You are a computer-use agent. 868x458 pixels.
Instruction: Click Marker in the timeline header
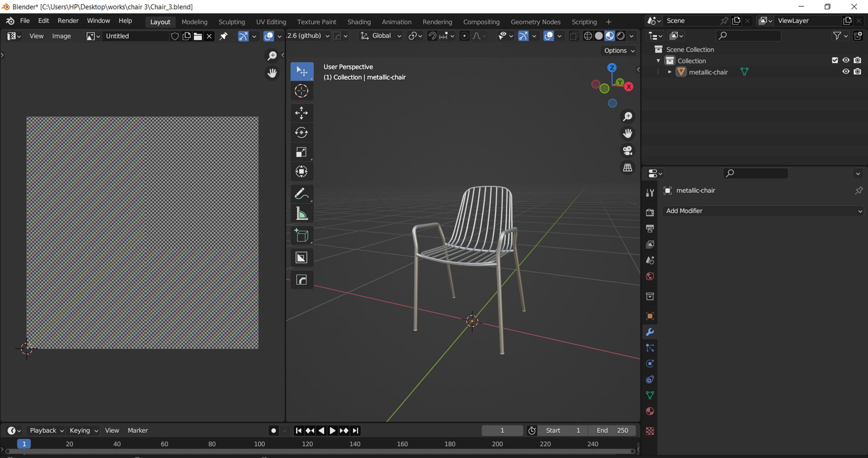pos(137,430)
